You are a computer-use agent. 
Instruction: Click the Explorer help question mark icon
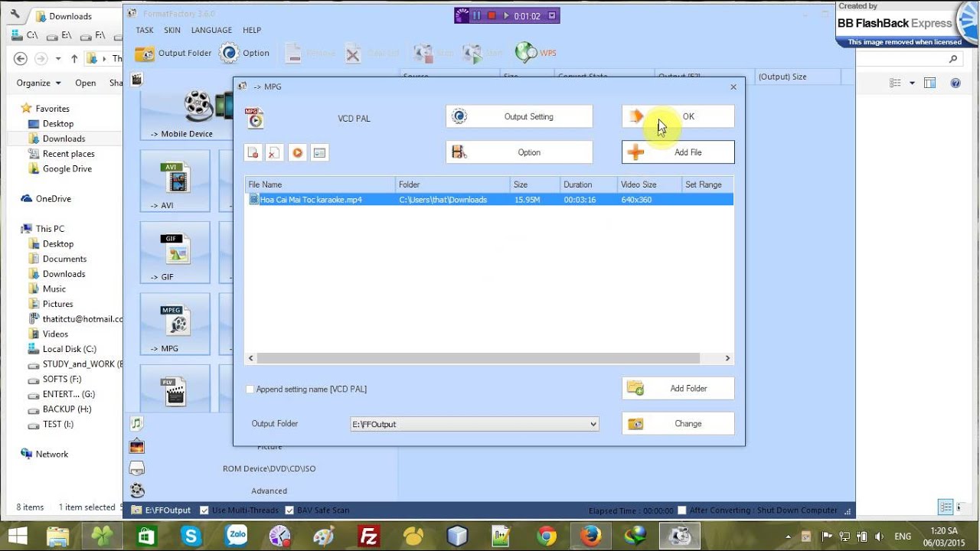955,83
